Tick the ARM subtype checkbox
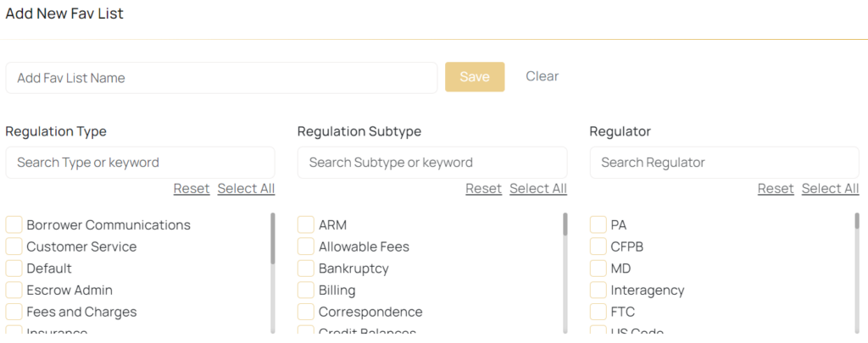The image size is (868, 343). click(306, 225)
